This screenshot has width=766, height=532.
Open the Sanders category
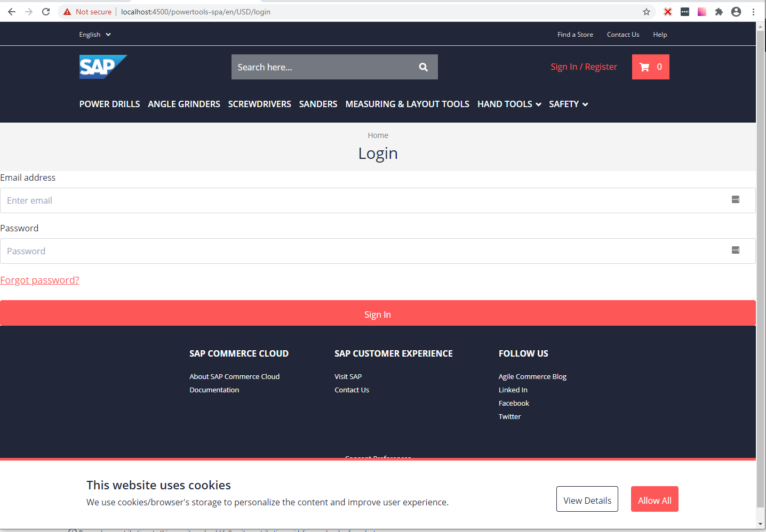(318, 104)
